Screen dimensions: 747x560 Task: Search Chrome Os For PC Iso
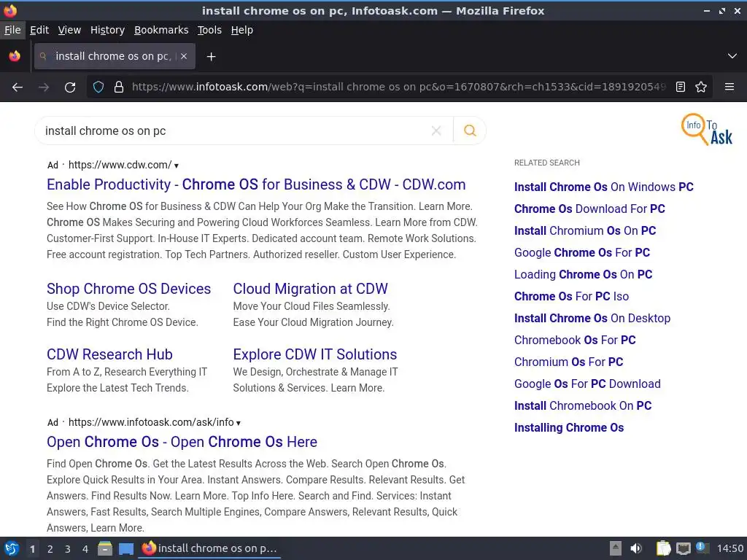click(571, 297)
